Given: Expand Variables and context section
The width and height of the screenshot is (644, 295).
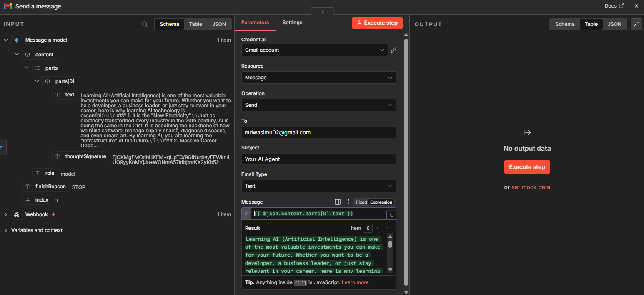Looking at the screenshot, I should point(6,230).
